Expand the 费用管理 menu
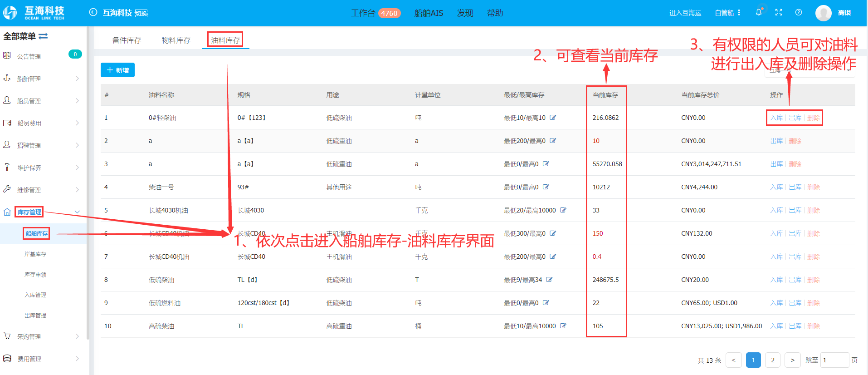Image resolution: width=868 pixels, height=375 pixels. (77, 359)
